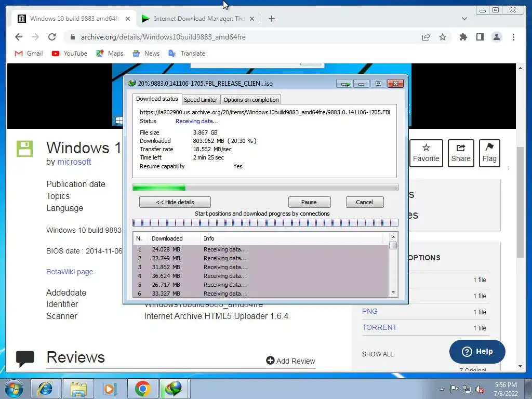Click the muted volume tray icon
The image size is (532, 399).
480,389
